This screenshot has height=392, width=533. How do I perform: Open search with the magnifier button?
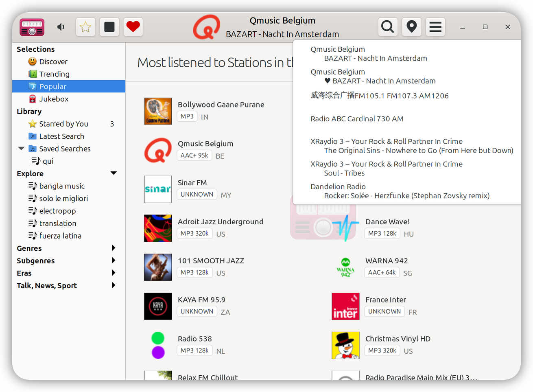[388, 27]
